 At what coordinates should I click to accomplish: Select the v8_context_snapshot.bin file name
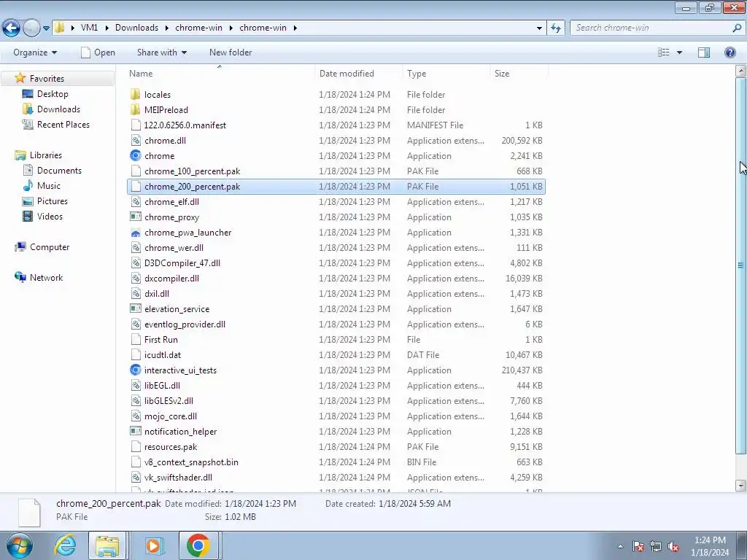click(x=191, y=462)
